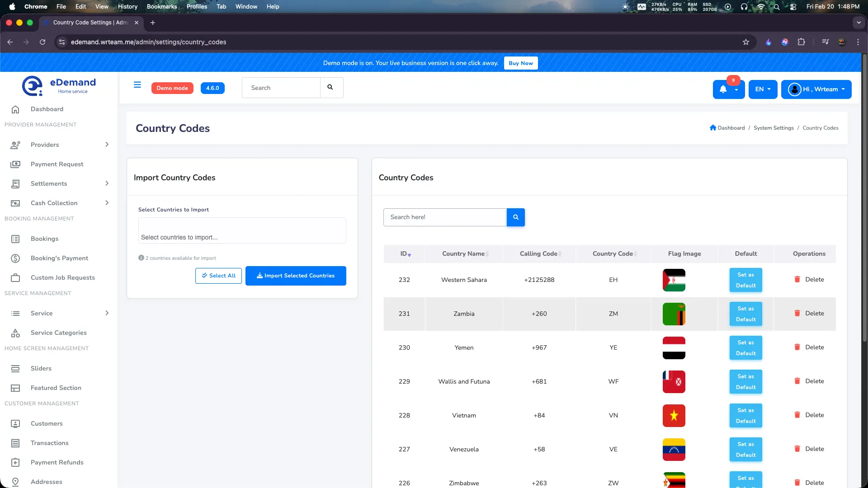Open the sidebar hamburger menu

[x=137, y=85]
